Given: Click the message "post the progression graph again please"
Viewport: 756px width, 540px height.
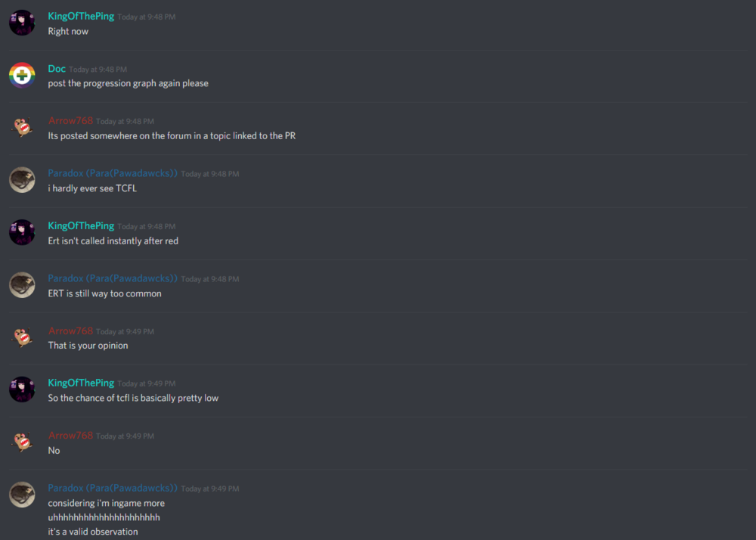Looking at the screenshot, I should click(x=129, y=83).
